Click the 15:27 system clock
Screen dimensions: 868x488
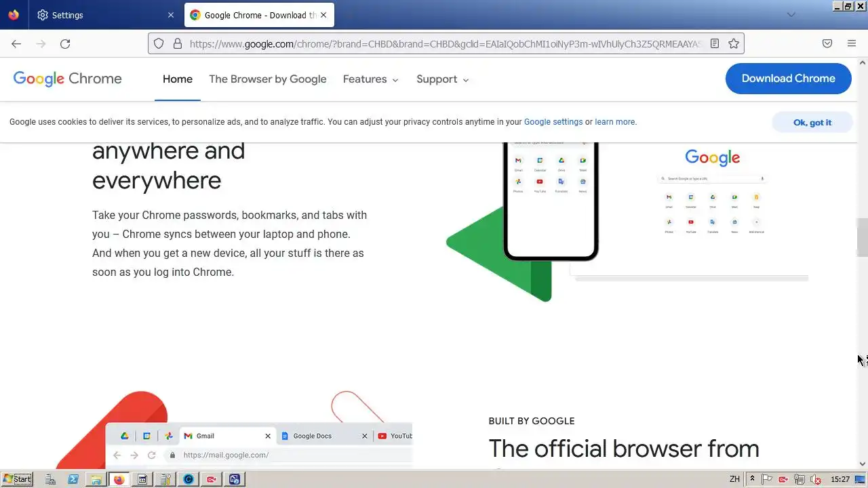tap(840, 479)
